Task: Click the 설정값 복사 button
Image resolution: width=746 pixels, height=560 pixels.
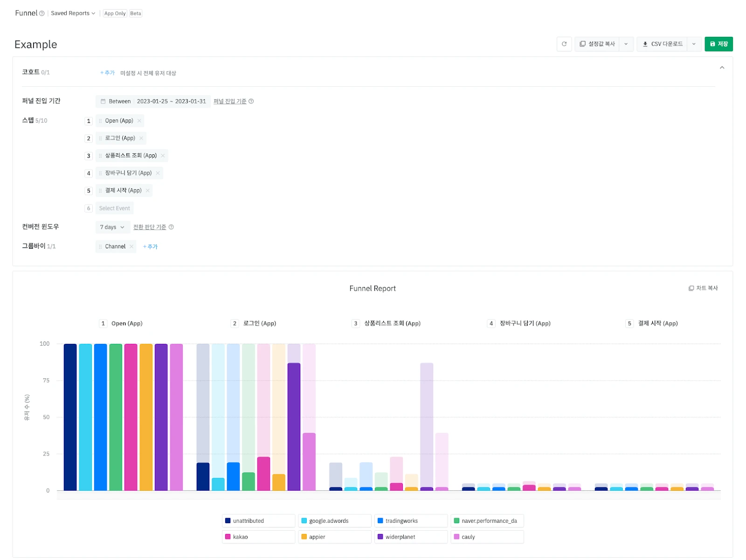Action: click(597, 44)
